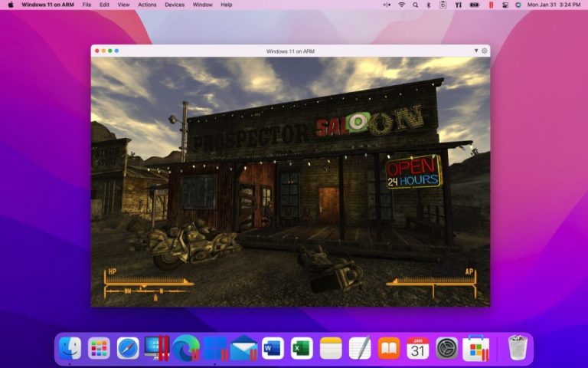This screenshot has width=588, height=368.
Task: Open the Windows Mail app in dock
Action: pos(243,348)
